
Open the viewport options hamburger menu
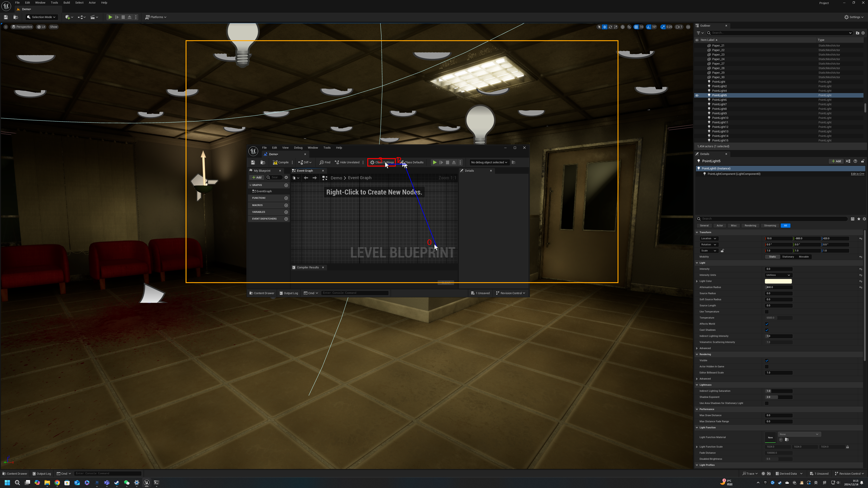(x=6, y=27)
